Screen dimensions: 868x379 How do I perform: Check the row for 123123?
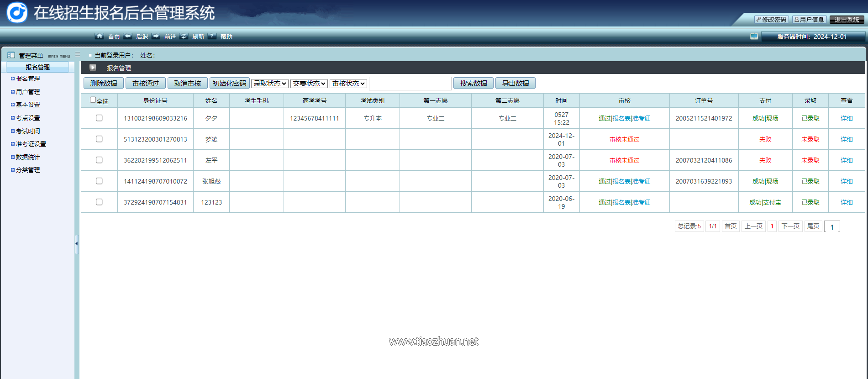point(99,202)
